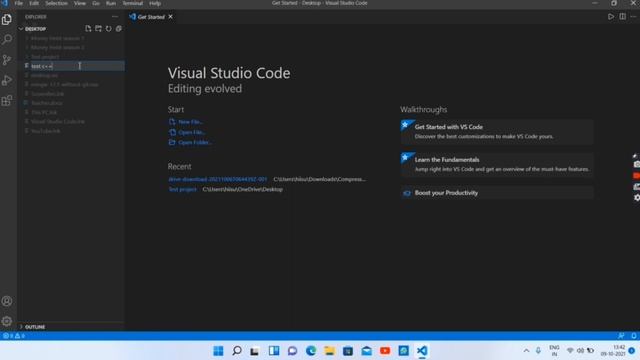The image size is (640, 360).
Task: Open editor More Actions ellipsis at top right
Action: point(633,17)
